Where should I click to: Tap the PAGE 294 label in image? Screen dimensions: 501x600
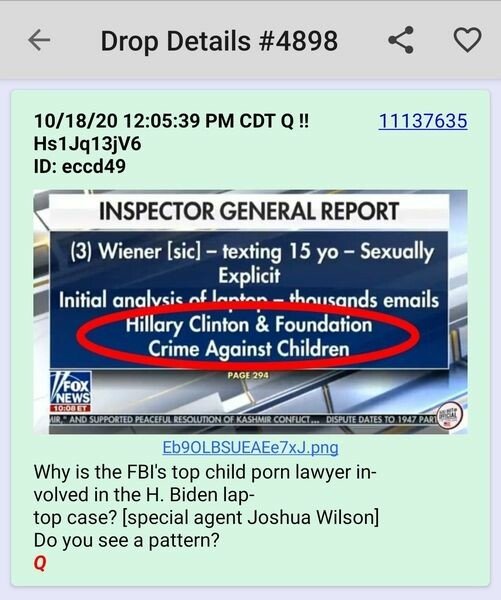[248, 375]
